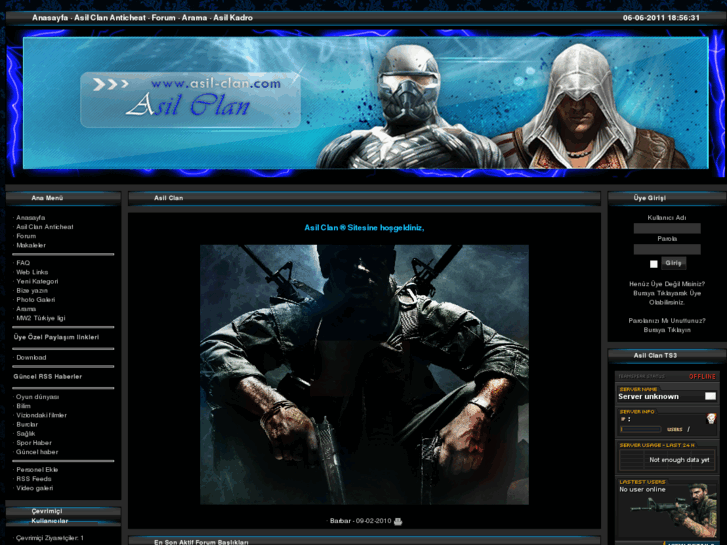Click the Black Ops soldier image
Screen dimensions: 727x545
pos(364,375)
